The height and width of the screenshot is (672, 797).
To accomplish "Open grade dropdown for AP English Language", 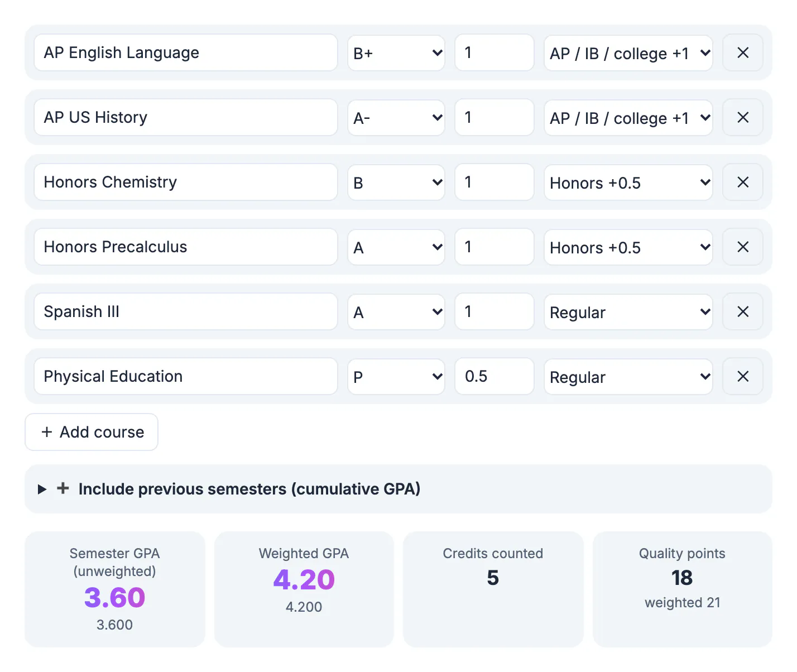I will [396, 53].
